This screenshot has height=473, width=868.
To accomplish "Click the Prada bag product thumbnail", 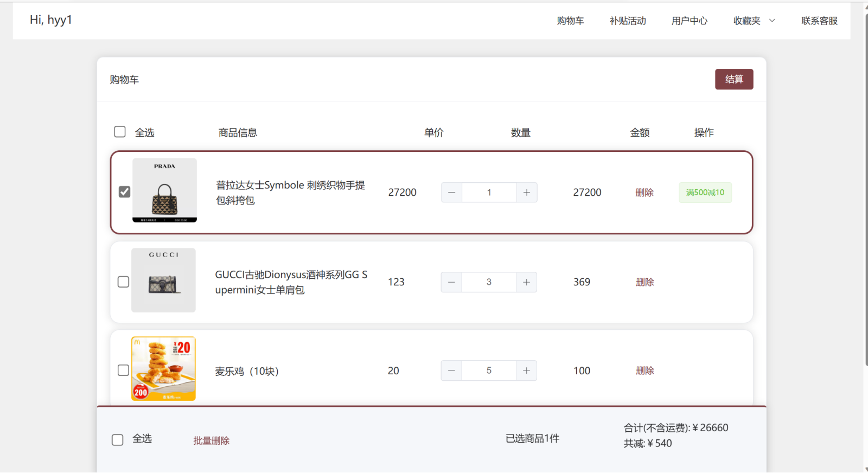I will pyautogui.click(x=164, y=190).
